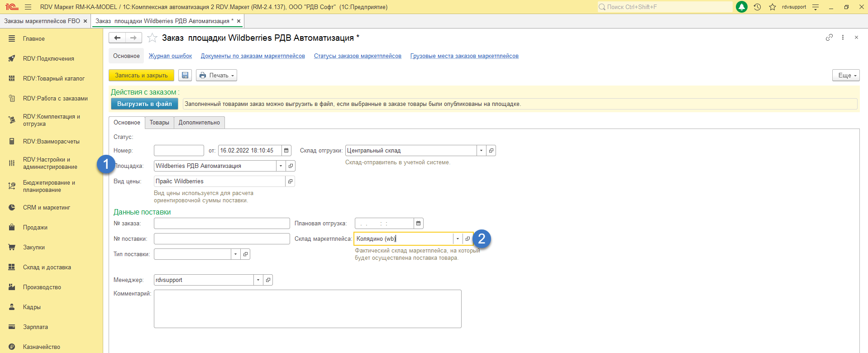Viewport: 868px width, 353px height.
Task: Open the Дополнительно tab
Action: pos(199,123)
